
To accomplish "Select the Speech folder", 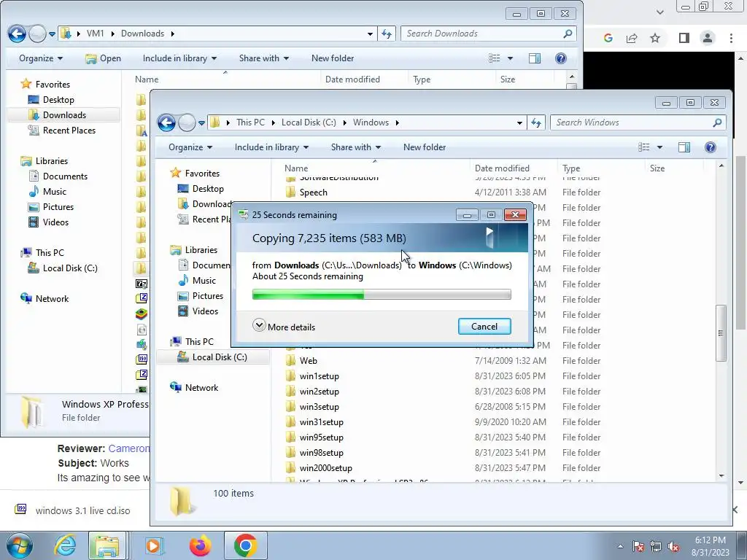I will (306, 192).
